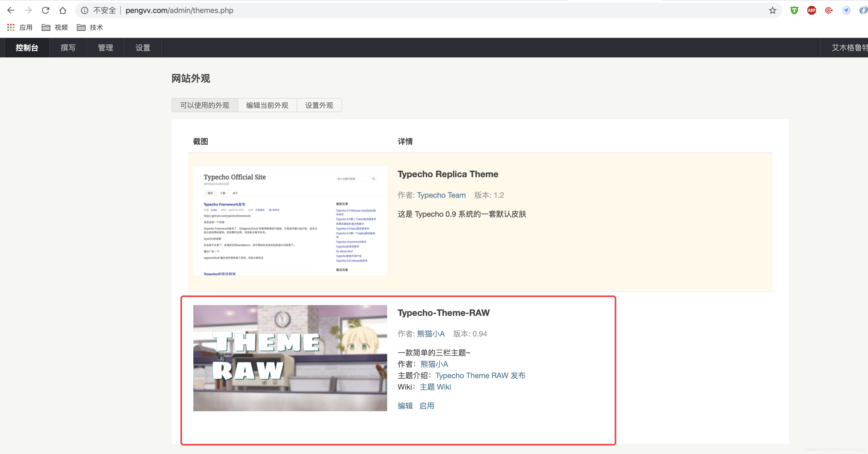Open the 撰写 menu in the nav bar
This screenshot has height=454, width=868.
point(68,47)
